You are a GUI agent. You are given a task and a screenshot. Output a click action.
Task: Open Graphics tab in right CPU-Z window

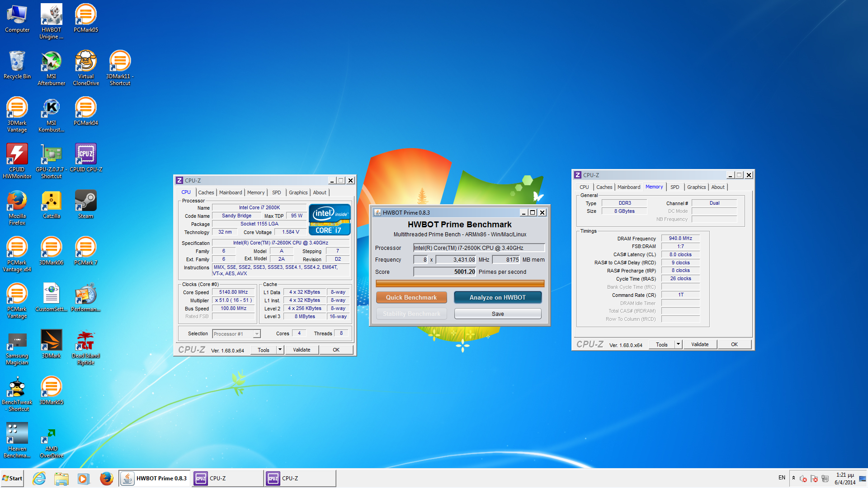[697, 187]
